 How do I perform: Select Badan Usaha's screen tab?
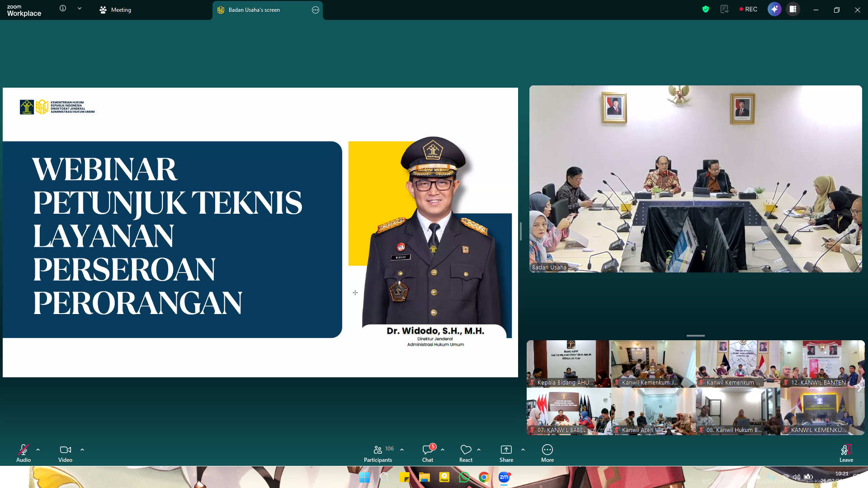[254, 10]
